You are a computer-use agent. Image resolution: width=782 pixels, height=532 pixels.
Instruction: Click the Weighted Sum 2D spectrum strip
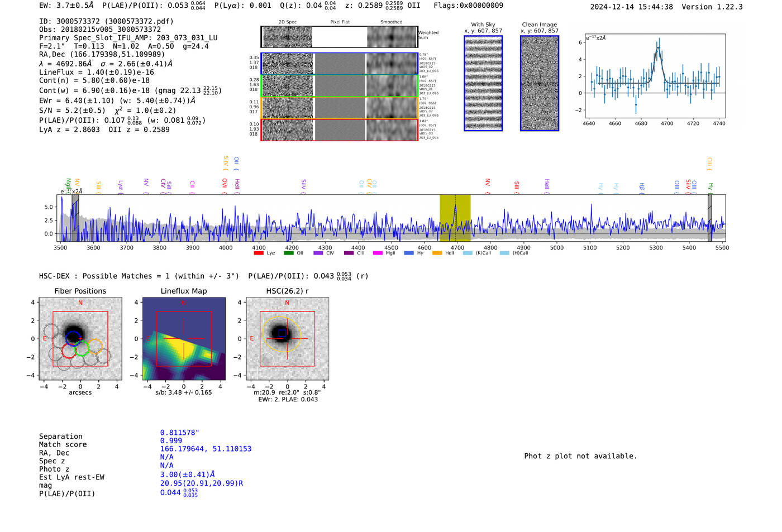click(x=339, y=37)
